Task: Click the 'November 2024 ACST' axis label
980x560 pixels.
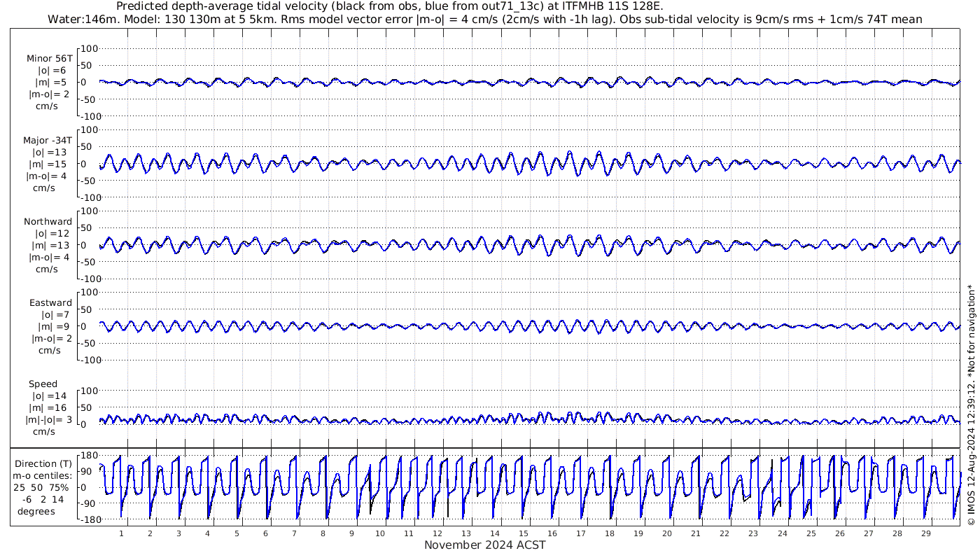Action: (x=485, y=545)
